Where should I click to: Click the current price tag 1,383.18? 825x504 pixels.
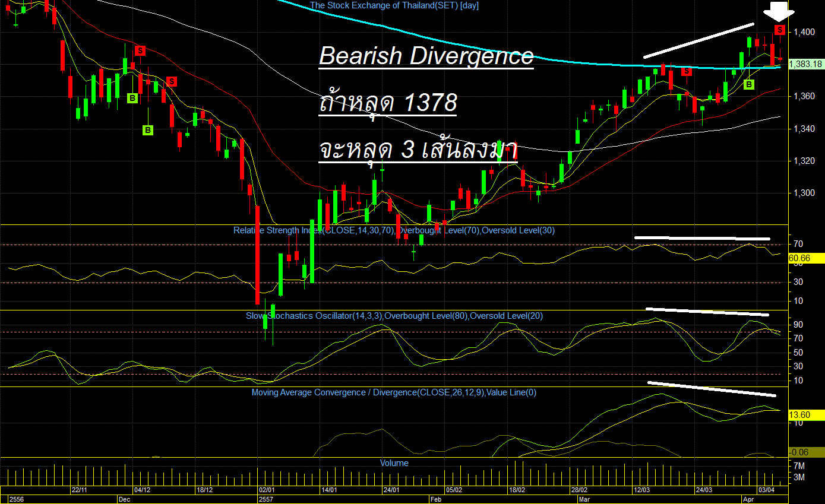[x=807, y=64]
